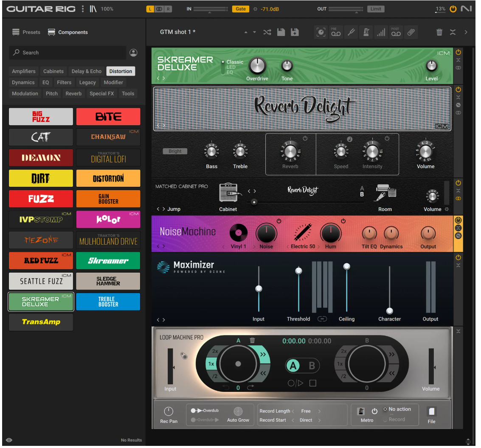Activate the Metronome icon

coord(366,32)
